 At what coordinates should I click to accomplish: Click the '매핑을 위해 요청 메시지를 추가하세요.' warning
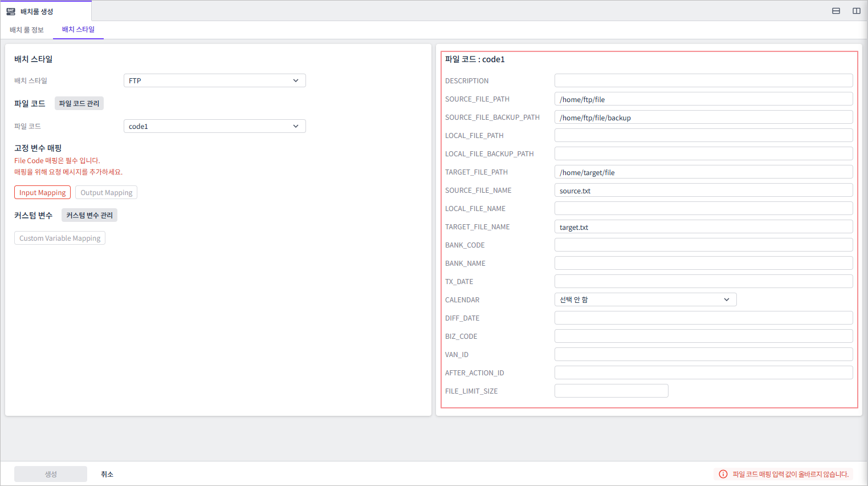pyautogui.click(x=68, y=172)
